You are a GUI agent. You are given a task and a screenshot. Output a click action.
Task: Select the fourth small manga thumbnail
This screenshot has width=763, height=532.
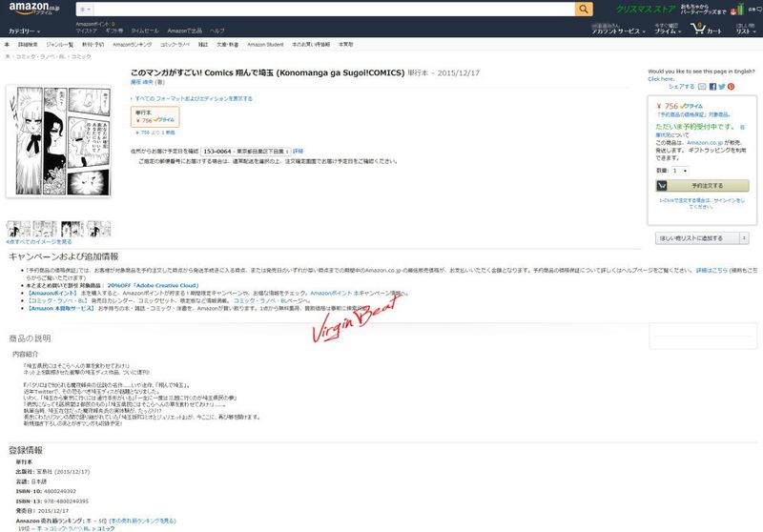pos(99,229)
